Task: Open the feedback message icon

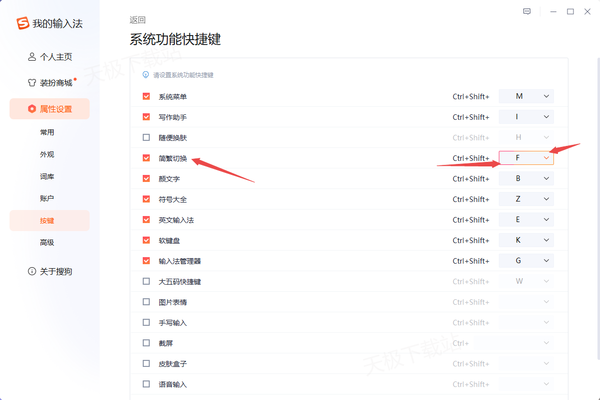Action: [x=527, y=11]
